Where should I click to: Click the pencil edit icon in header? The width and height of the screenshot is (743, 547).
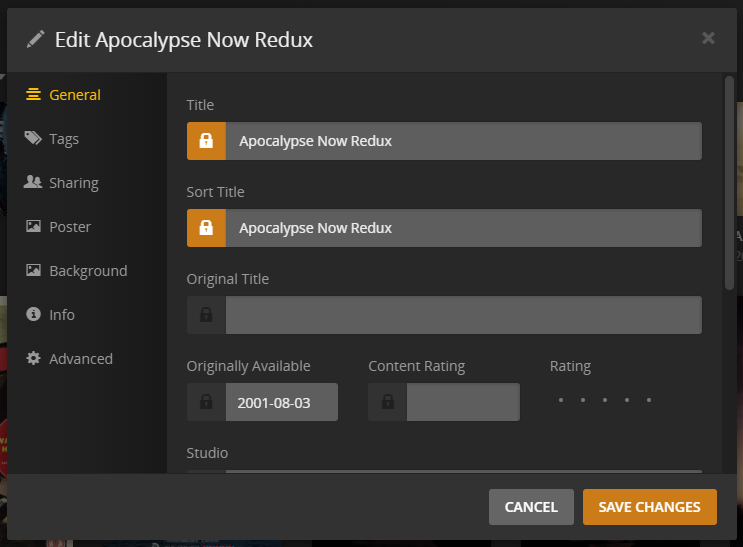point(36,39)
